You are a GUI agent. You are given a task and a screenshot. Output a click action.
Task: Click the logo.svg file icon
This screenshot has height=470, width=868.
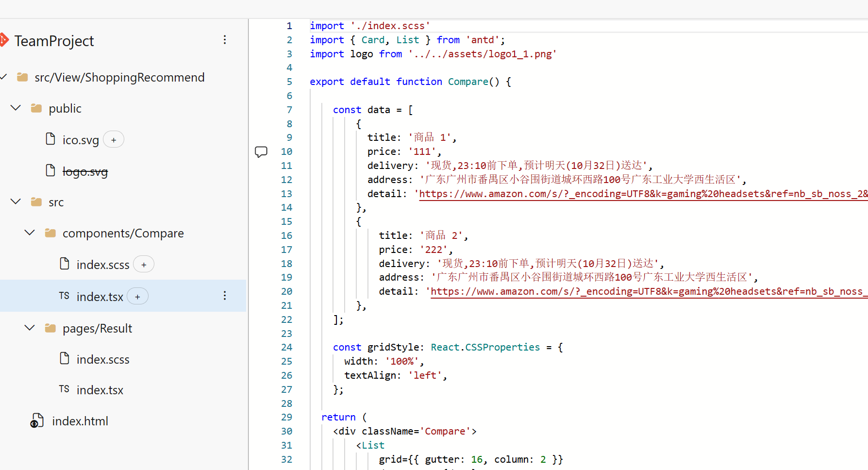pyautogui.click(x=50, y=170)
